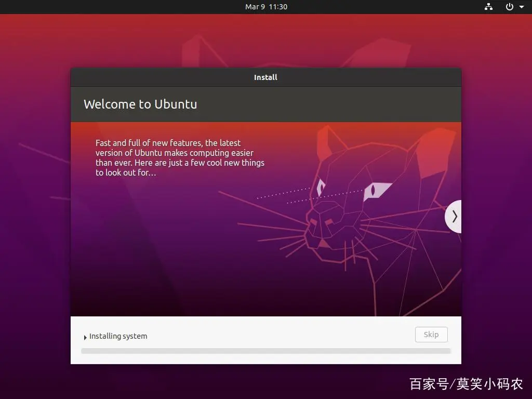Advance slideshow with the next arrow

[x=454, y=217]
